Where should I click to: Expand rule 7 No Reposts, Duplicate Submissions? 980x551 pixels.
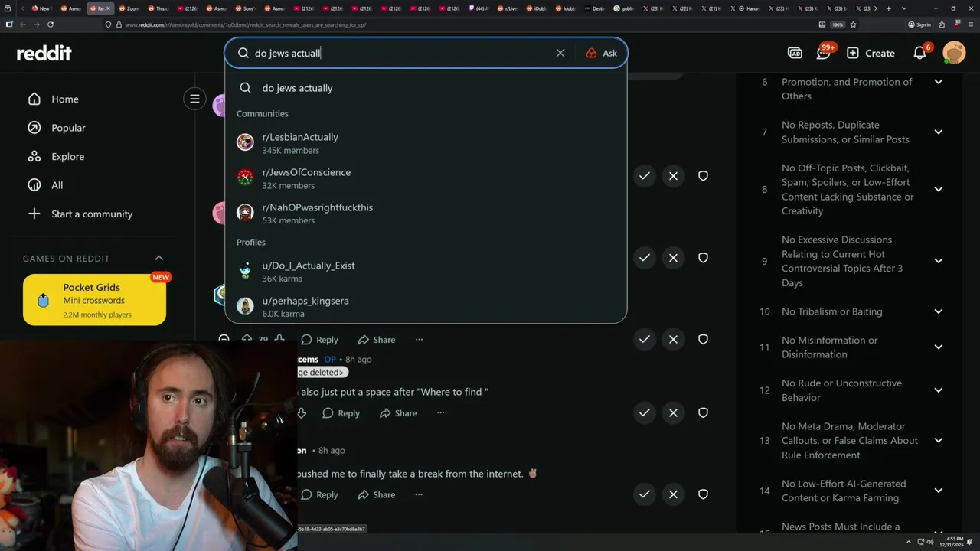pyautogui.click(x=938, y=132)
